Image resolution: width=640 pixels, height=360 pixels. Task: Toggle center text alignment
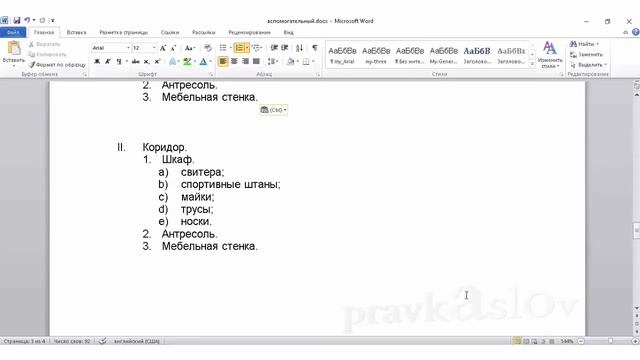click(234, 62)
